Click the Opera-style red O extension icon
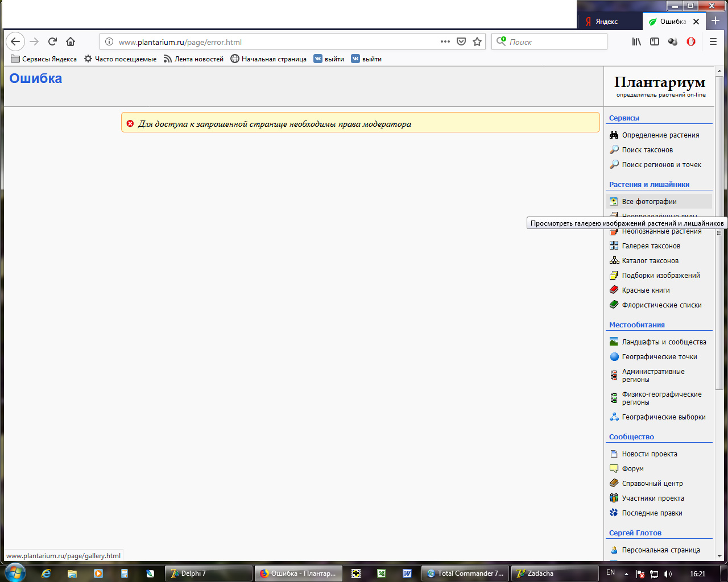 click(691, 41)
